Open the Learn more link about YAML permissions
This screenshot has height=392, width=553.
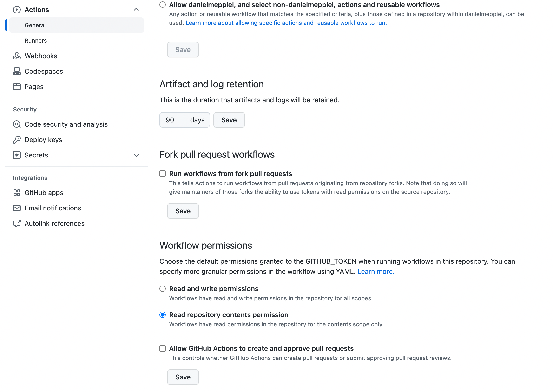375,271
